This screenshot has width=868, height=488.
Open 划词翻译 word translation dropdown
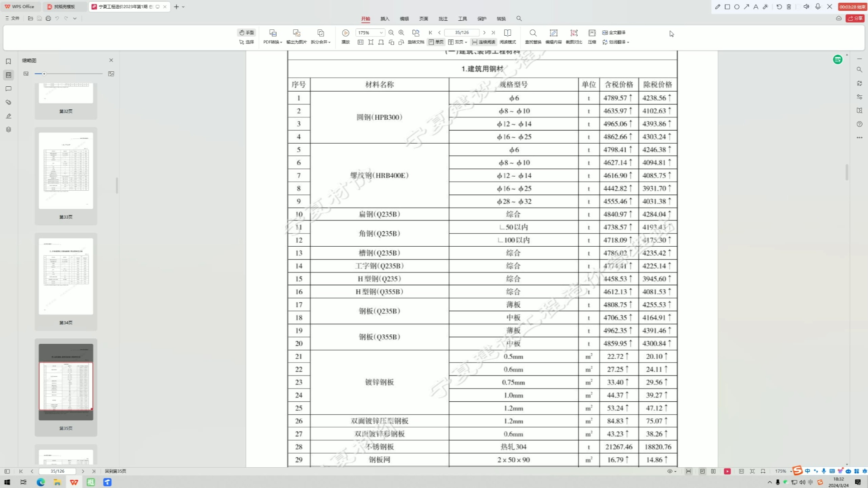click(615, 42)
